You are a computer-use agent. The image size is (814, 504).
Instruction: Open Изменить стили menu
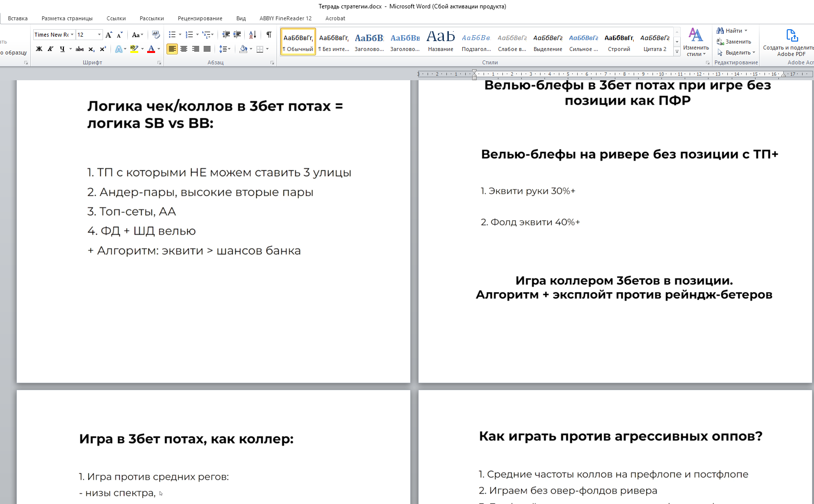(x=696, y=43)
